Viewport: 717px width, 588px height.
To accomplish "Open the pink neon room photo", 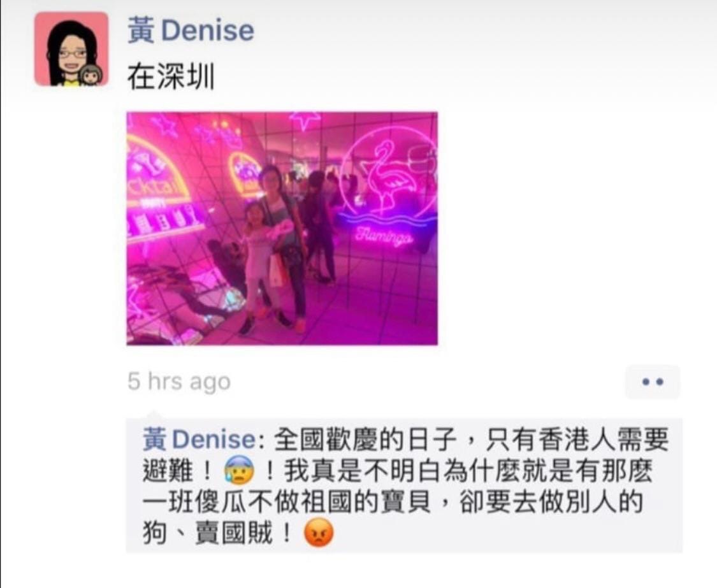I will click(x=282, y=229).
